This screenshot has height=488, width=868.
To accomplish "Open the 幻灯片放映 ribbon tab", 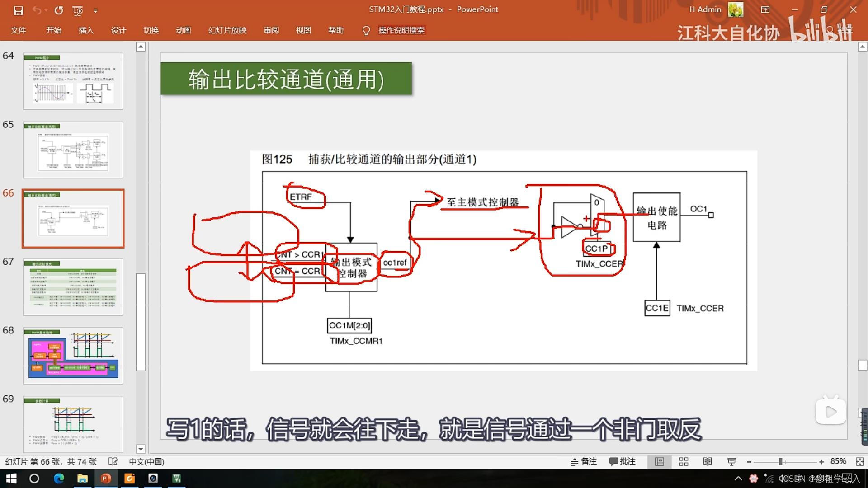I will [227, 30].
